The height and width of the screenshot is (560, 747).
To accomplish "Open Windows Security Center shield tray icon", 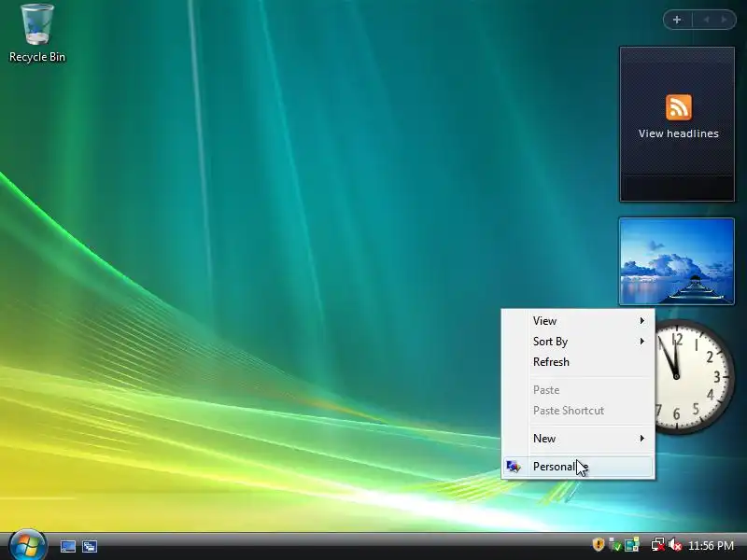I will click(x=598, y=544).
